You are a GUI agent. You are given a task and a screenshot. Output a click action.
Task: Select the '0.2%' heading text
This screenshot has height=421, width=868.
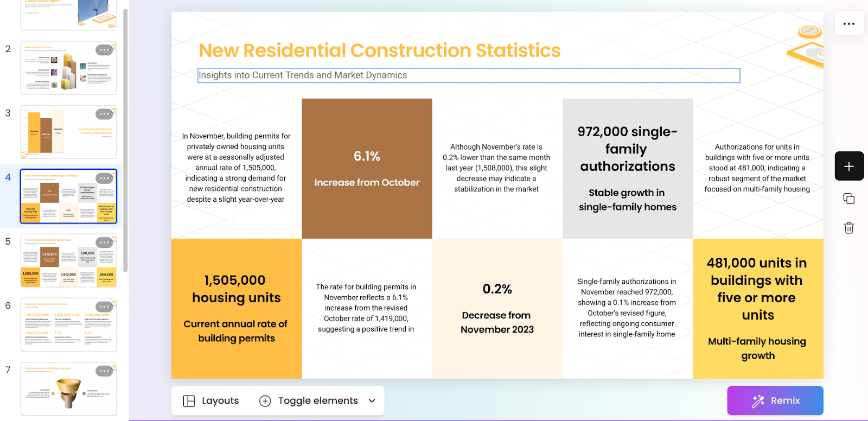[497, 289]
